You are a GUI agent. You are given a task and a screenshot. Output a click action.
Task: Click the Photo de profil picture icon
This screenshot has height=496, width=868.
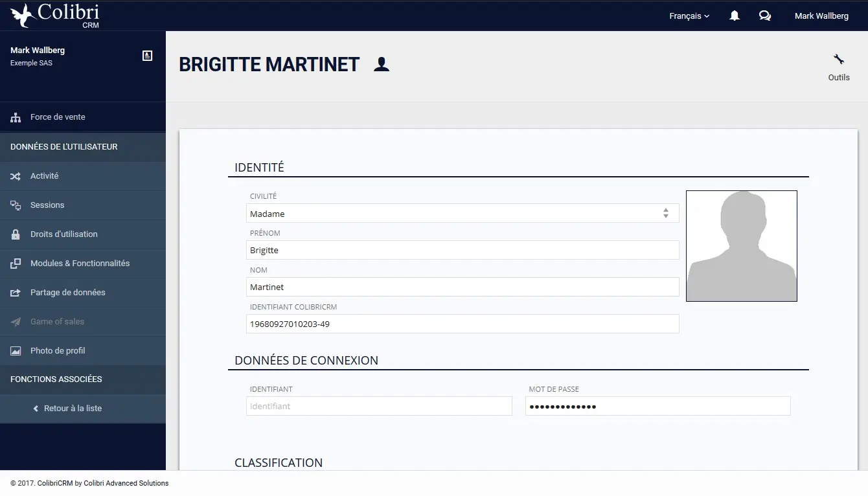pyautogui.click(x=16, y=351)
